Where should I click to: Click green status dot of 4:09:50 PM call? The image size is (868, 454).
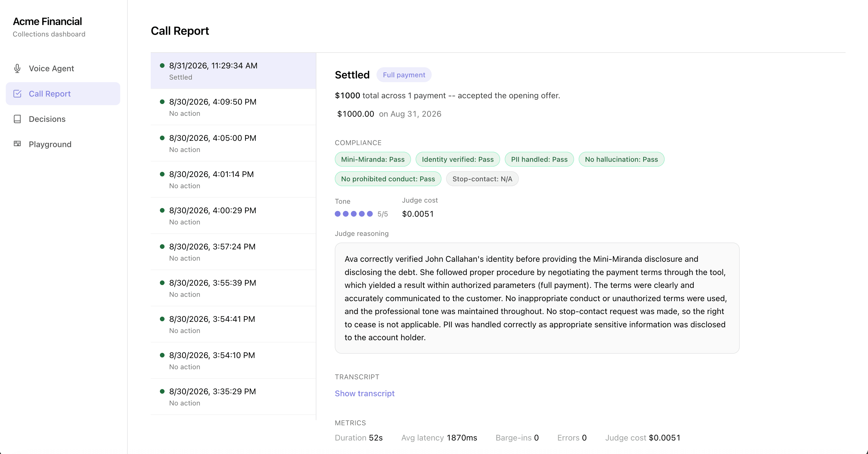(162, 102)
